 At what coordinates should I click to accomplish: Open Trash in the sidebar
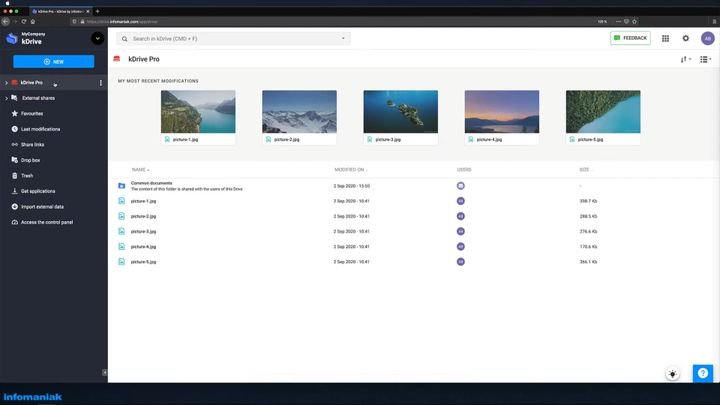pos(27,175)
